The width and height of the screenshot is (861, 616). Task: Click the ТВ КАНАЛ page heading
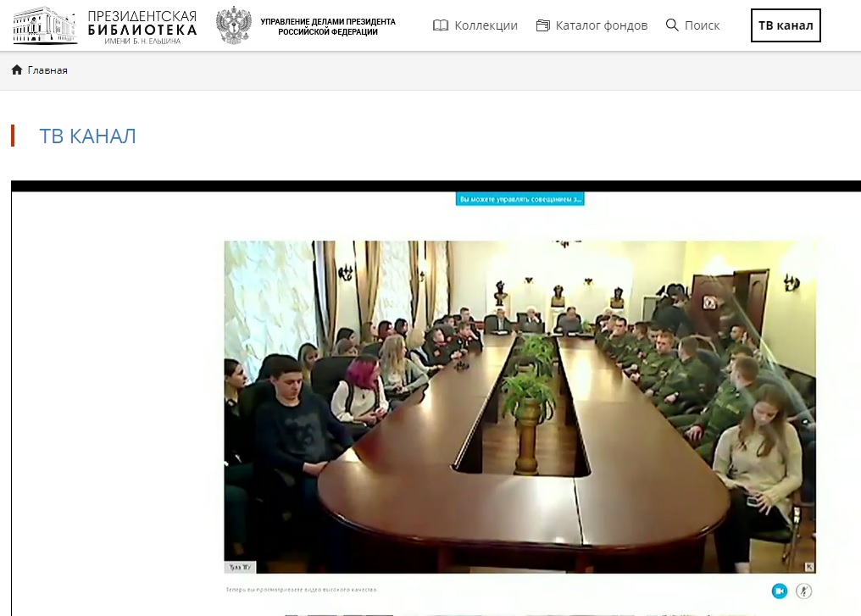point(88,136)
